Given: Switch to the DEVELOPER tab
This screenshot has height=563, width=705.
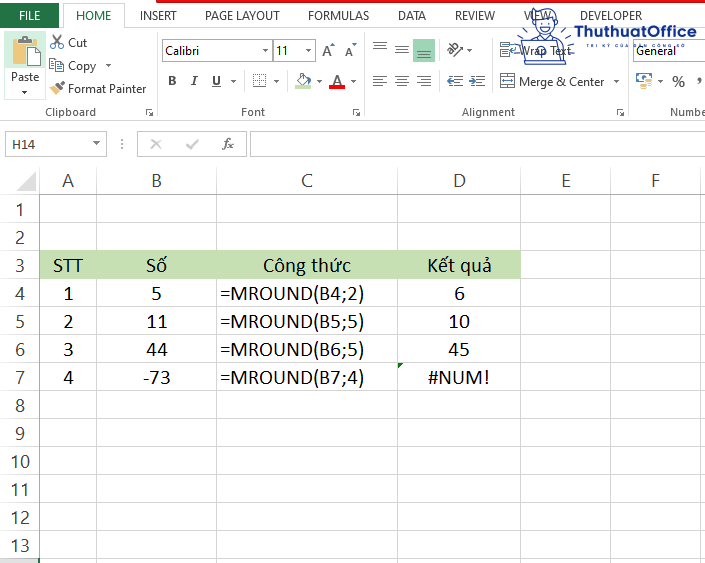Looking at the screenshot, I should 611,16.
